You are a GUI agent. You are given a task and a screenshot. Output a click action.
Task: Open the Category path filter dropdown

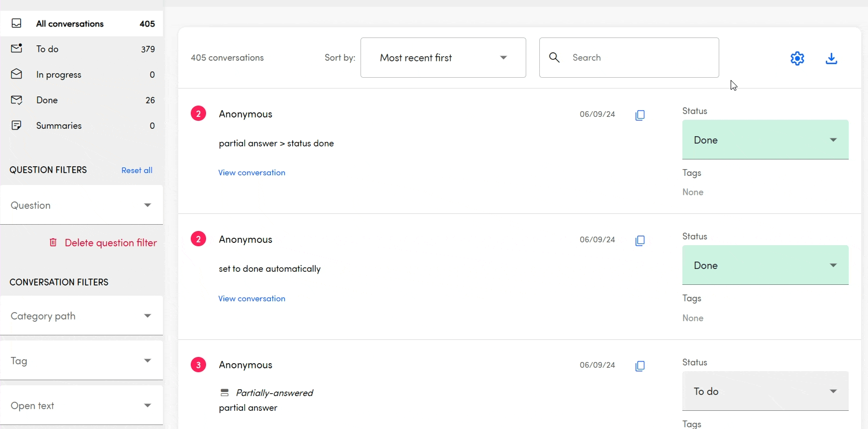pyautogui.click(x=81, y=316)
